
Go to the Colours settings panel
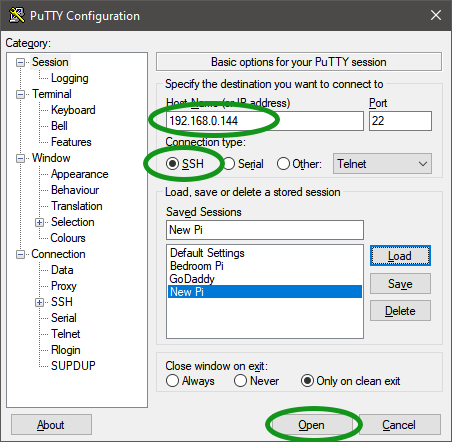(68, 238)
